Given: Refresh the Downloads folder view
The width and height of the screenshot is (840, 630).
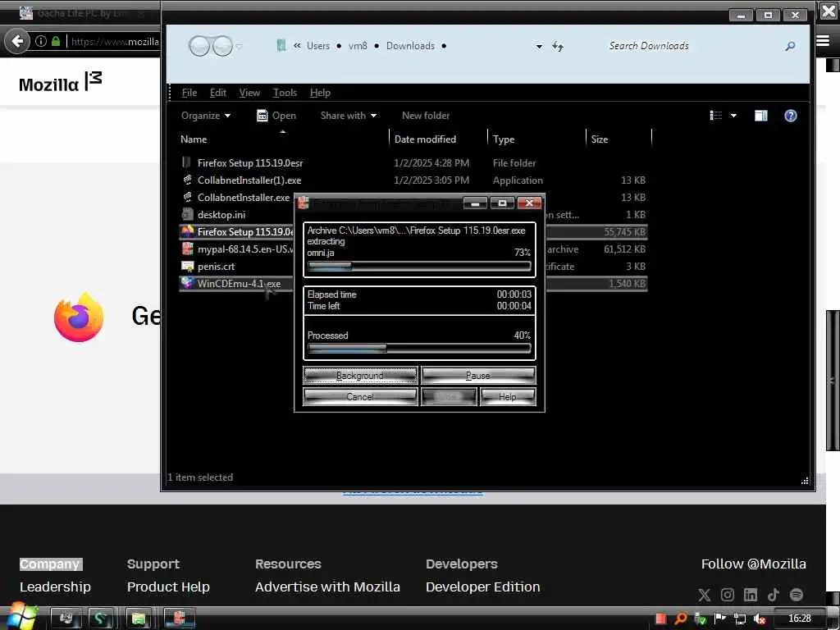Looking at the screenshot, I should 558,47.
